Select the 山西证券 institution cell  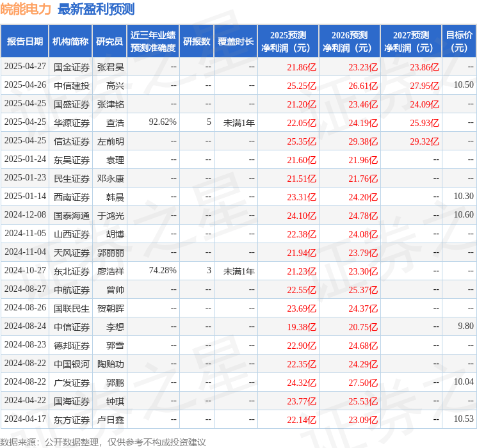(72, 234)
